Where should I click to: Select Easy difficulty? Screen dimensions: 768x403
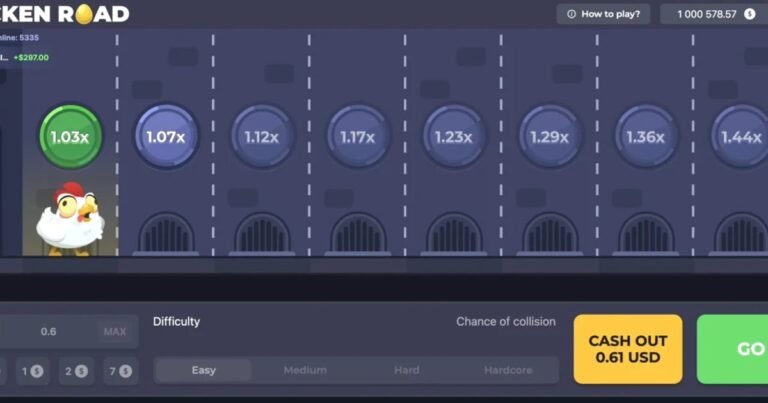204,370
